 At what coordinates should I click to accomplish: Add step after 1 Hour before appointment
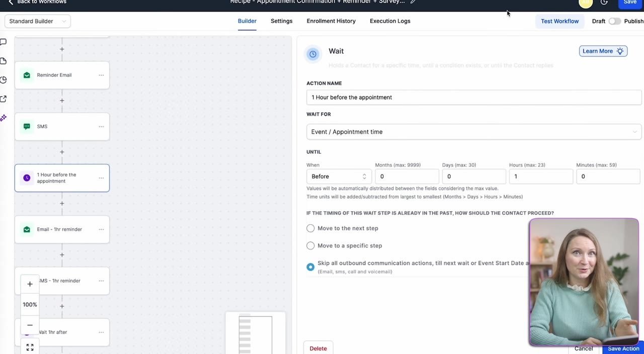pos(62,204)
